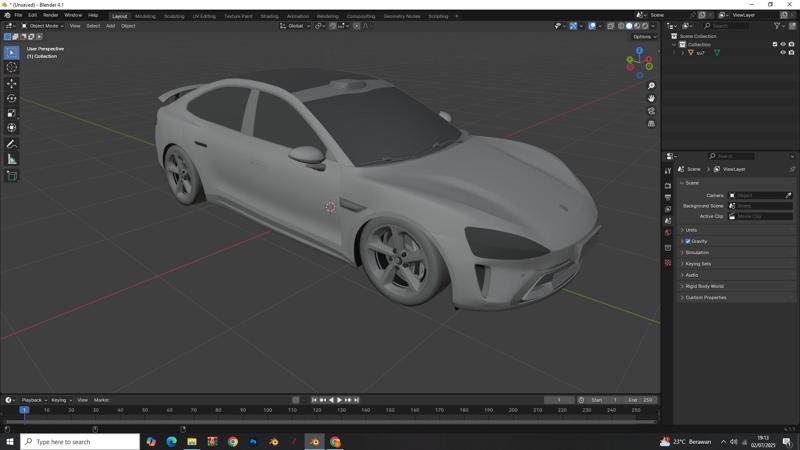800x450 pixels.
Task: Select the Measure tool
Action: (x=11, y=159)
